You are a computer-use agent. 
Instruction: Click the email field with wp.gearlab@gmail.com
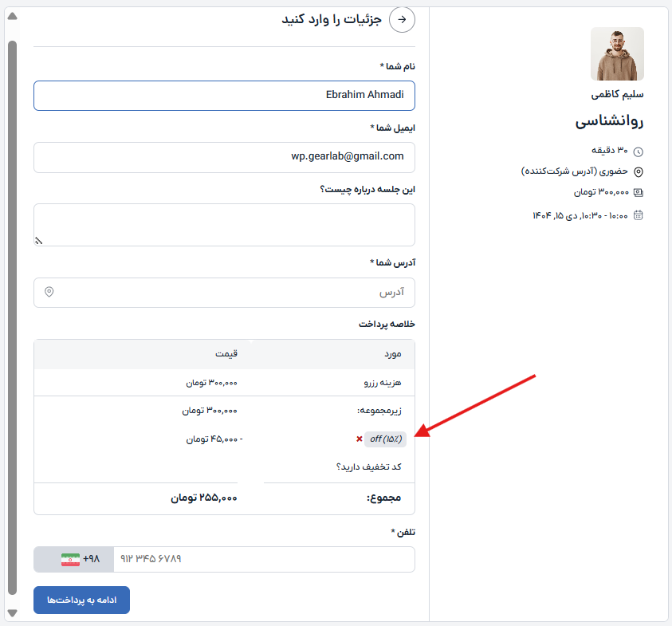(224, 157)
